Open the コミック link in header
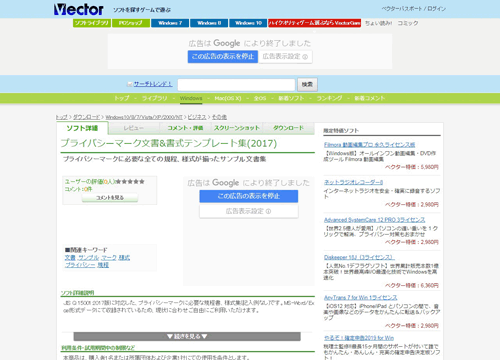The width and height of the screenshot is (500, 360). click(x=408, y=23)
